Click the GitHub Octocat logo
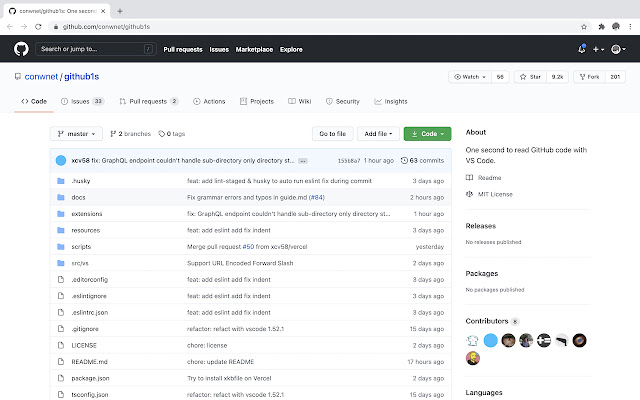This screenshot has height=400, width=640. point(21,49)
